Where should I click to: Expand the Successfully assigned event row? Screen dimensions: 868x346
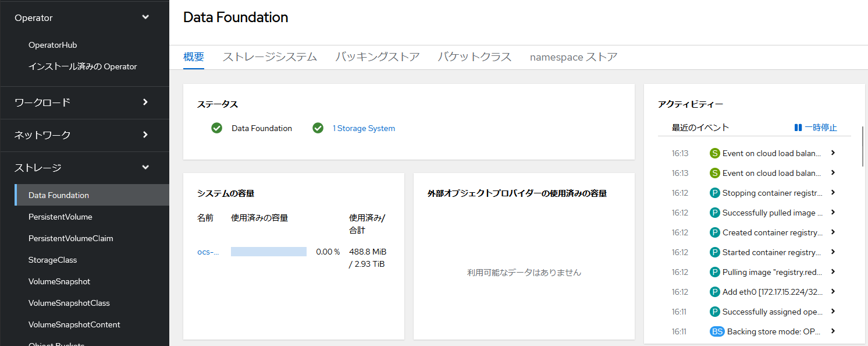point(833,311)
